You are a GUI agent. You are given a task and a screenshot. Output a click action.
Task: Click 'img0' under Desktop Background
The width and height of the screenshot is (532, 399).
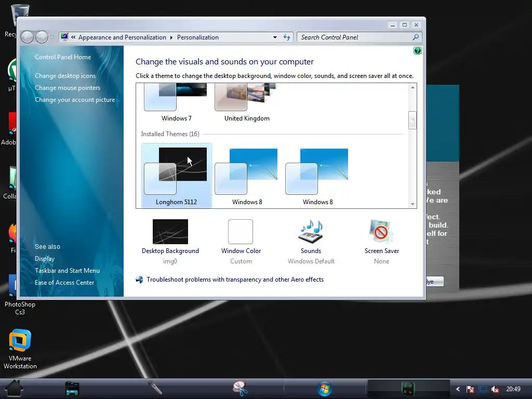[170, 261]
